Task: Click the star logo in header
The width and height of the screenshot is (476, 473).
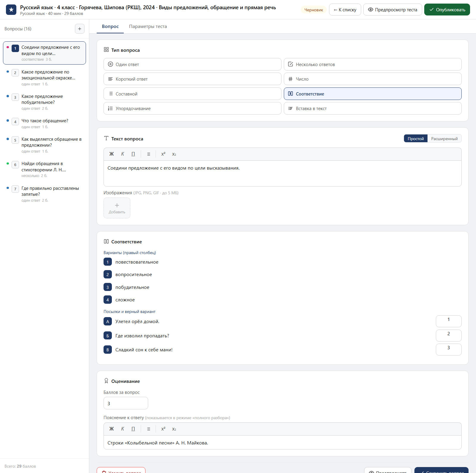Action: click(11, 10)
